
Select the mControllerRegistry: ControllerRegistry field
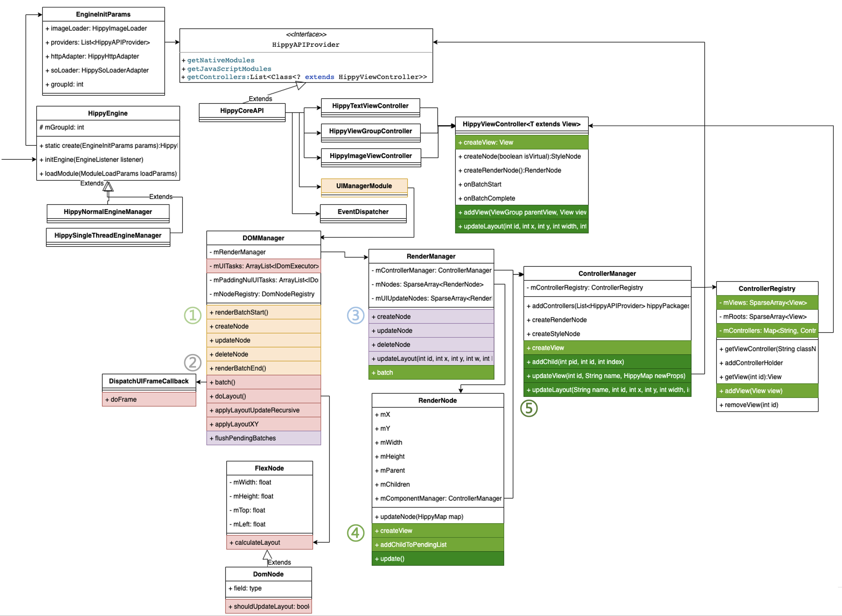pos(607,288)
